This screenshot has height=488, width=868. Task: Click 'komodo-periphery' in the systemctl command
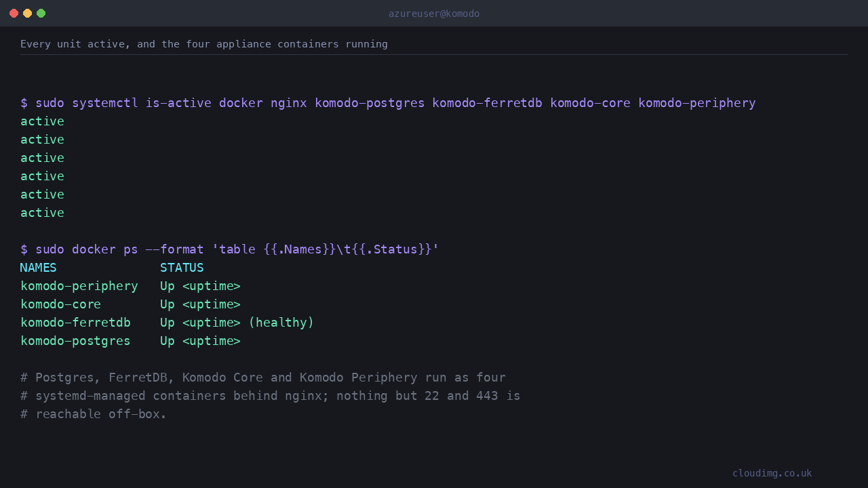click(697, 103)
